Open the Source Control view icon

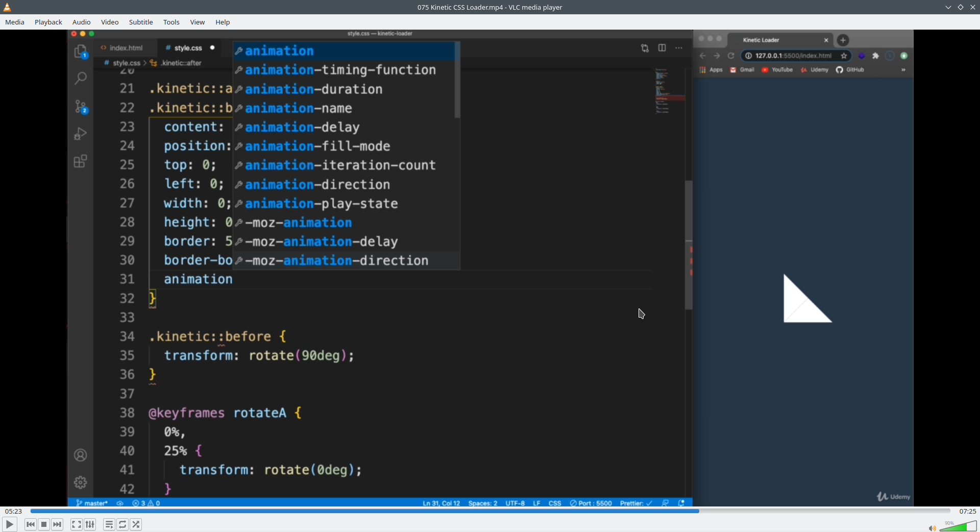pyautogui.click(x=81, y=106)
